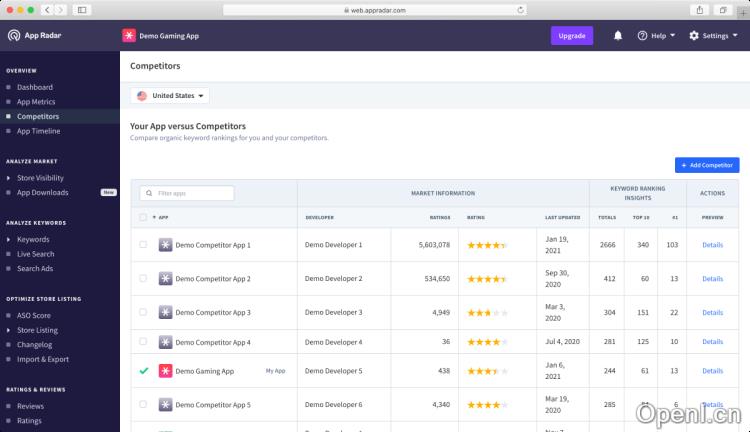This screenshot has width=750, height=432.
Task: Open the Settings dropdown menu
Action: (x=714, y=35)
